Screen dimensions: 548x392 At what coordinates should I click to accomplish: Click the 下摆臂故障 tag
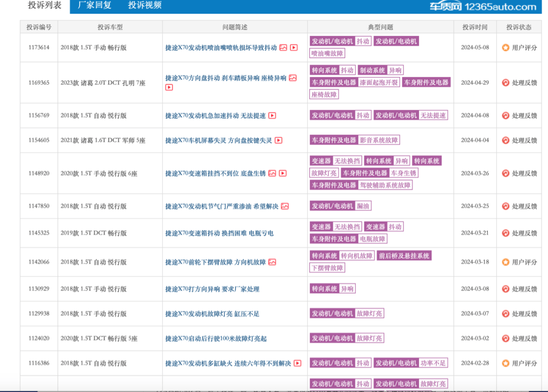pos(327,268)
